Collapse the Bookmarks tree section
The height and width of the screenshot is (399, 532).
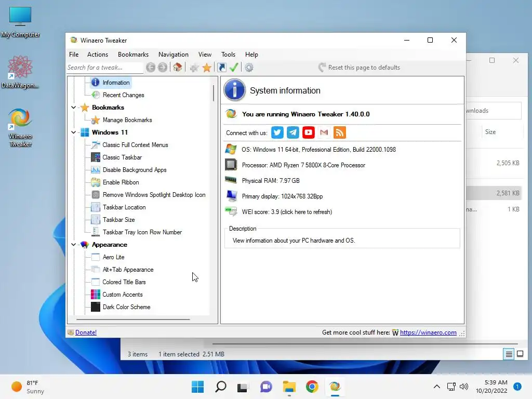tap(73, 108)
